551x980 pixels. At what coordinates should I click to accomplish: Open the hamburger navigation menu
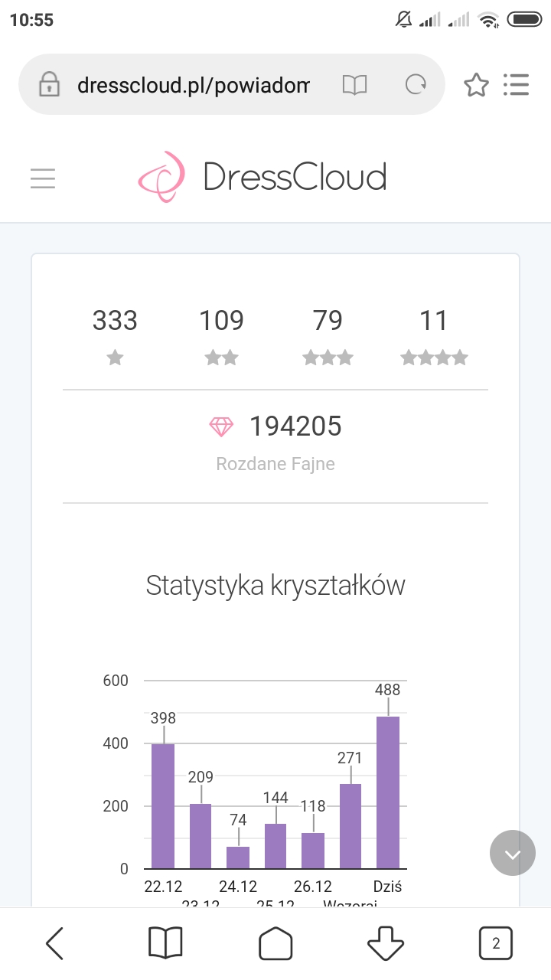pyautogui.click(x=43, y=178)
